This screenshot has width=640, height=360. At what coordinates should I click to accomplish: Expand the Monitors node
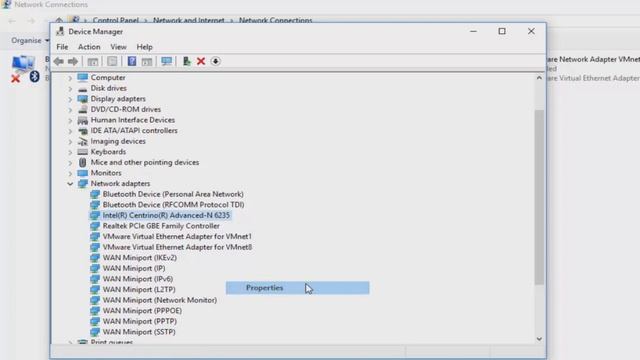coord(70,173)
